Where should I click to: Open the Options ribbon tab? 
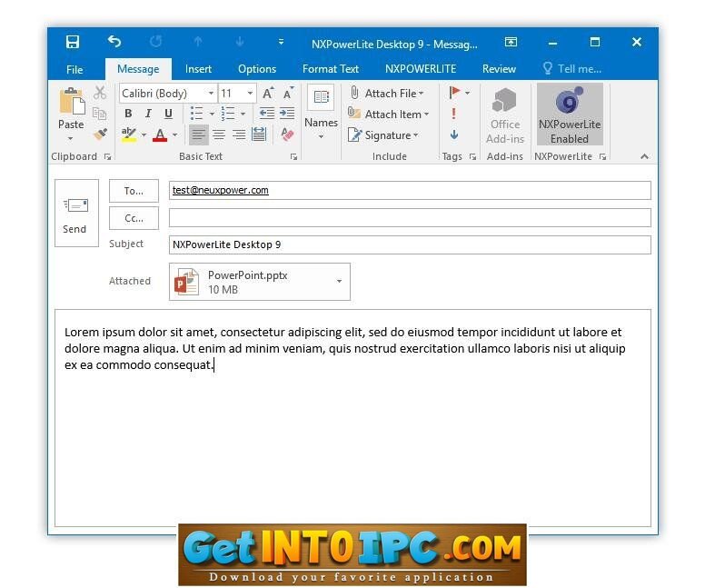[x=257, y=69]
